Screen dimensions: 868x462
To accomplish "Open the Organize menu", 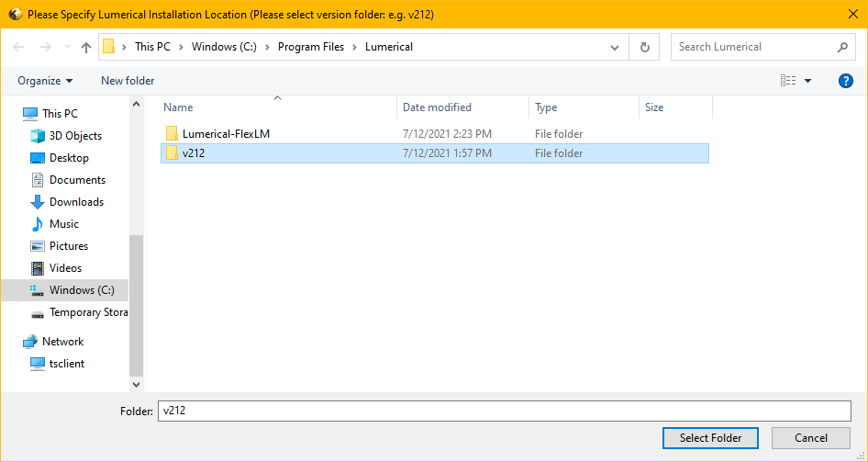I will [x=45, y=81].
